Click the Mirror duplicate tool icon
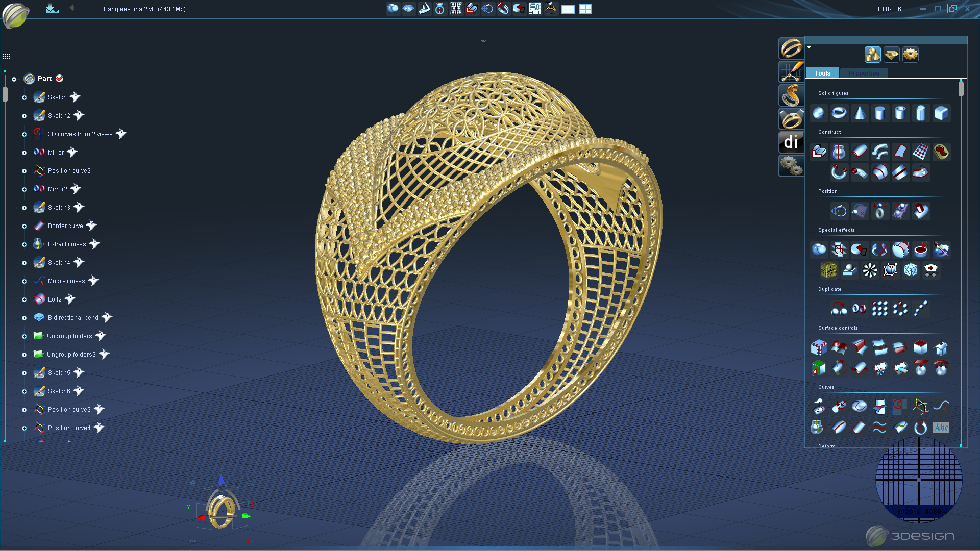Viewport: 980px width, 551px height. [x=860, y=309]
